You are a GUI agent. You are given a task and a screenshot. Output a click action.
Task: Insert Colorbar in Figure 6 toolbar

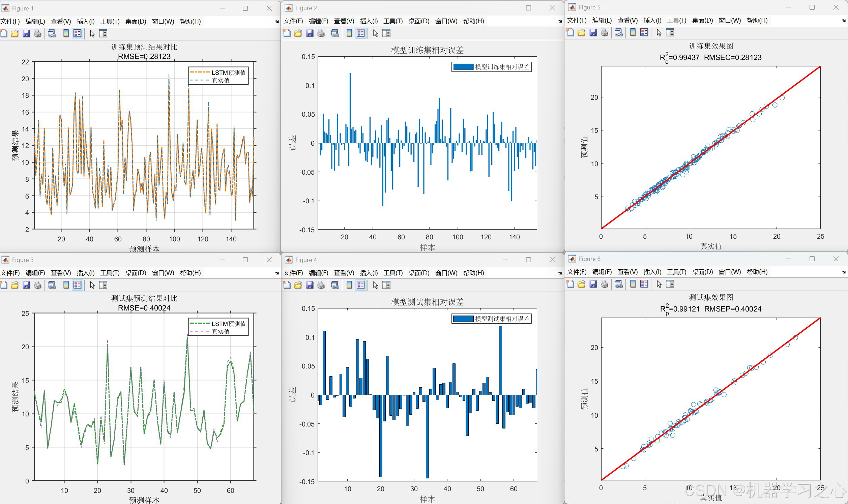[633, 284]
